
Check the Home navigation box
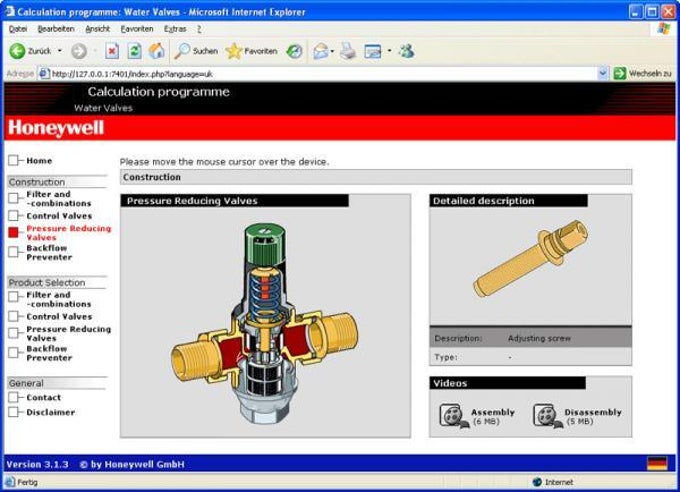point(13,161)
